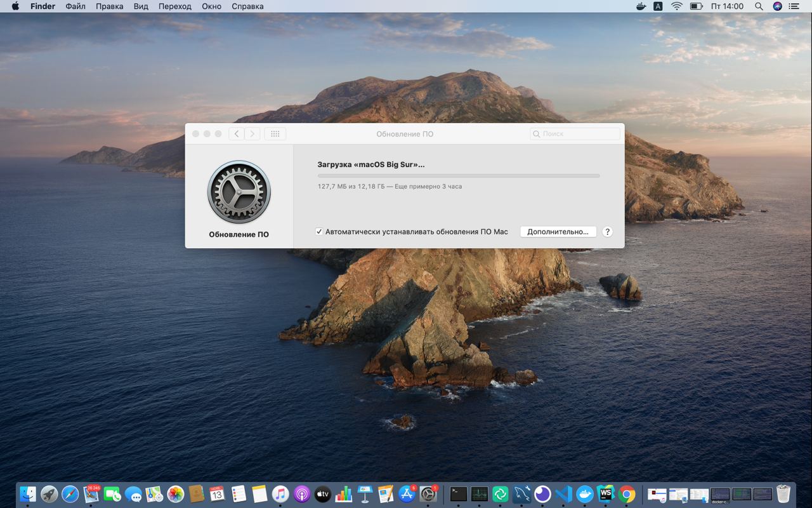Open the Finder menu

[x=43, y=6]
